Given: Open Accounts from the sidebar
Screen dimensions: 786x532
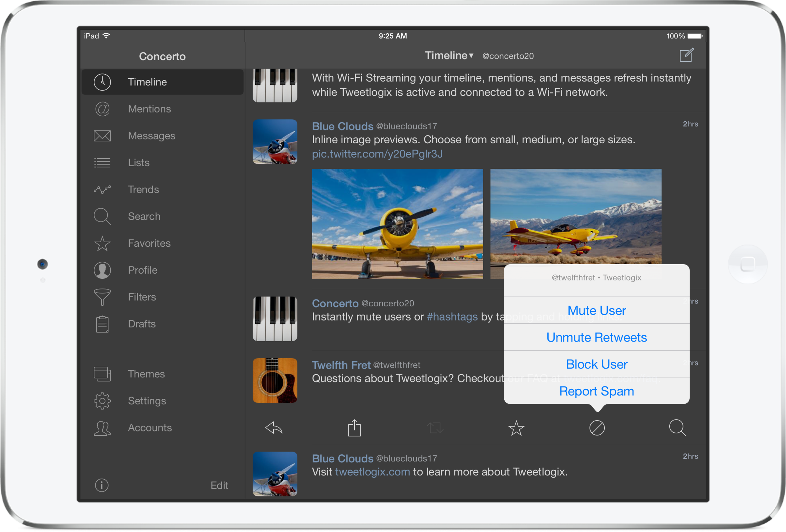Looking at the screenshot, I should 102,428.
